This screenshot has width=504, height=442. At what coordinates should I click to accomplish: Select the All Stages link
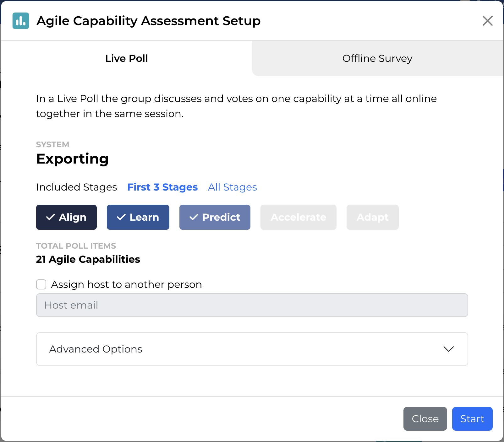(x=232, y=187)
